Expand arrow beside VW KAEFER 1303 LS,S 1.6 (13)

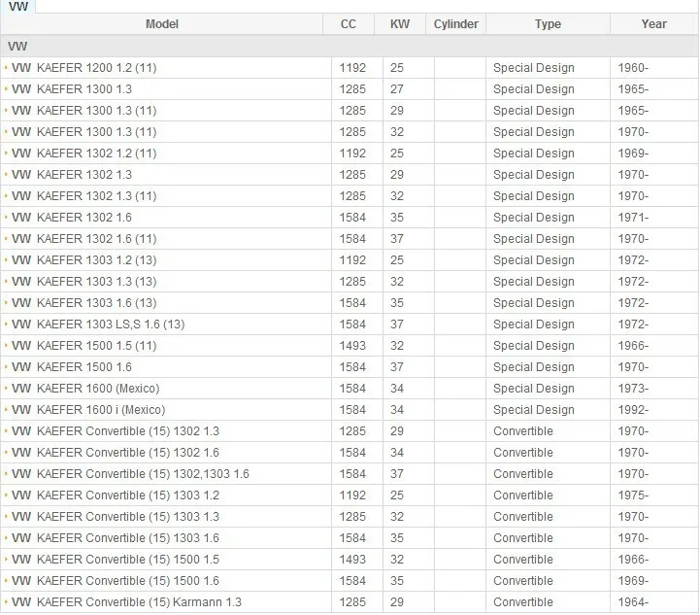(6, 324)
